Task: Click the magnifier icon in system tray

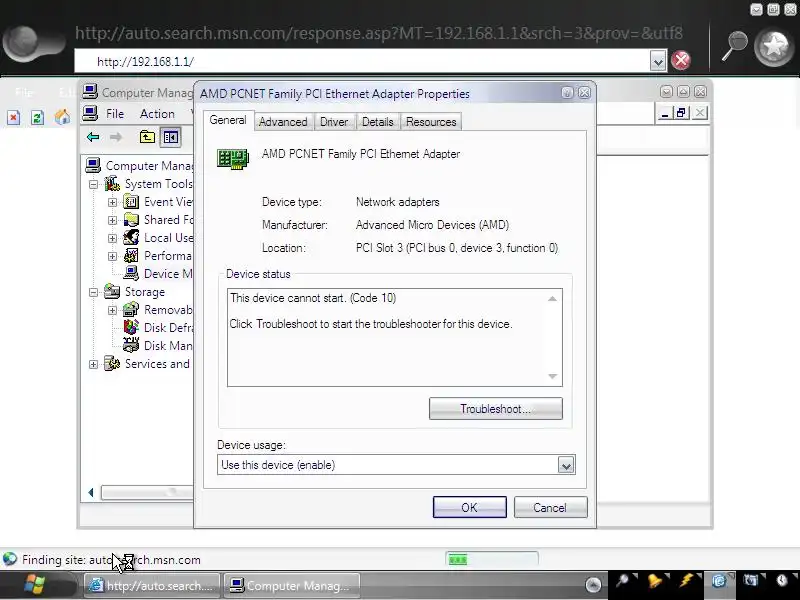Action: tap(622, 581)
